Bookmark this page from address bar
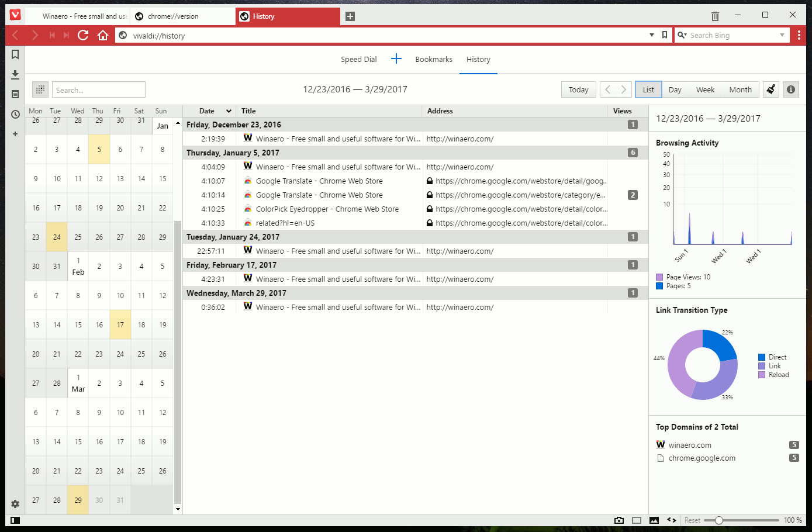Viewport: 812px width, 532px height. 665,35
